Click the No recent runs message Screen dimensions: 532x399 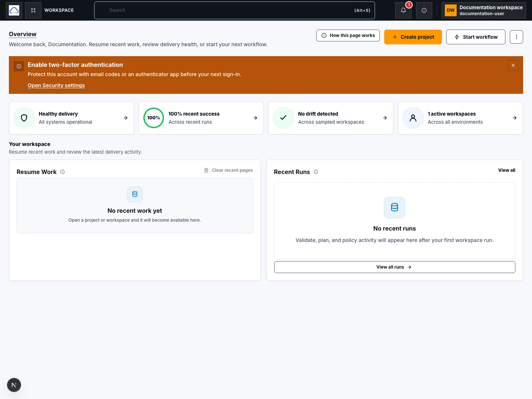click(x=395, y=228)
